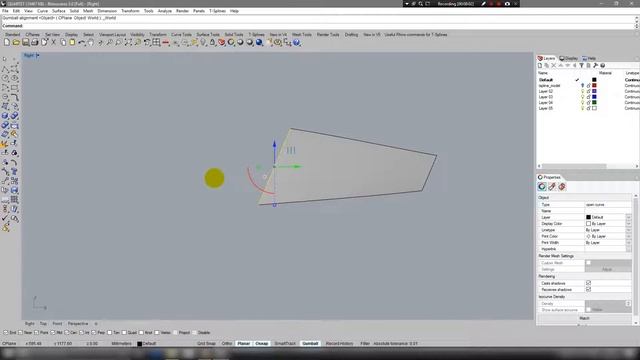640x360 pixels.
Task: Open the Print Color dropdown
Action: pos(628,236)
